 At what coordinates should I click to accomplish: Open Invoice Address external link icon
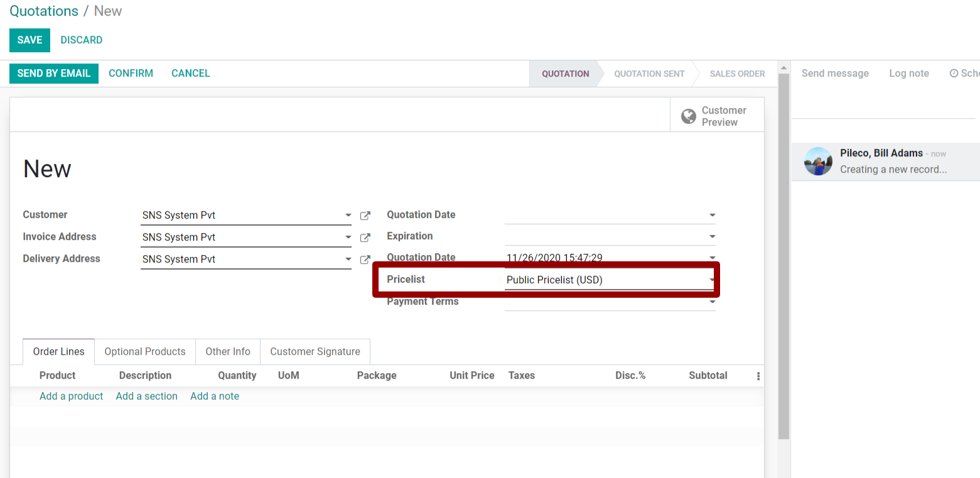click(365, 237)
